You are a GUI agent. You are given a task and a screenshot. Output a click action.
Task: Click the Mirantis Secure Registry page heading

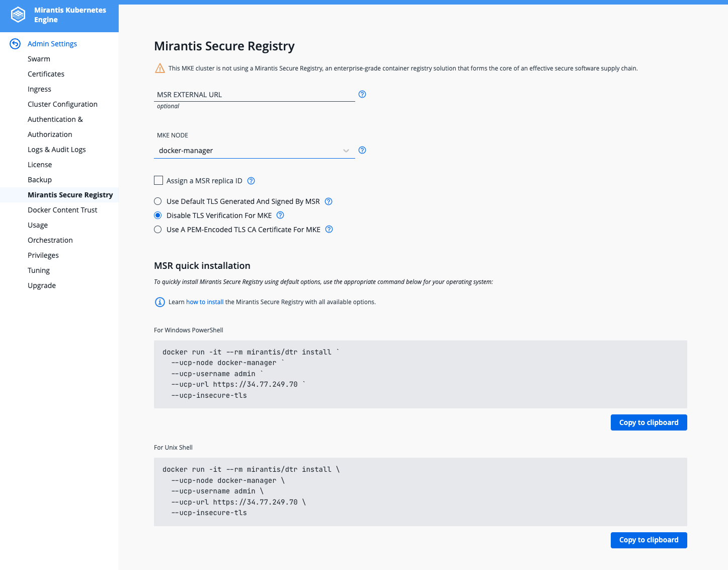pos(224,46)
